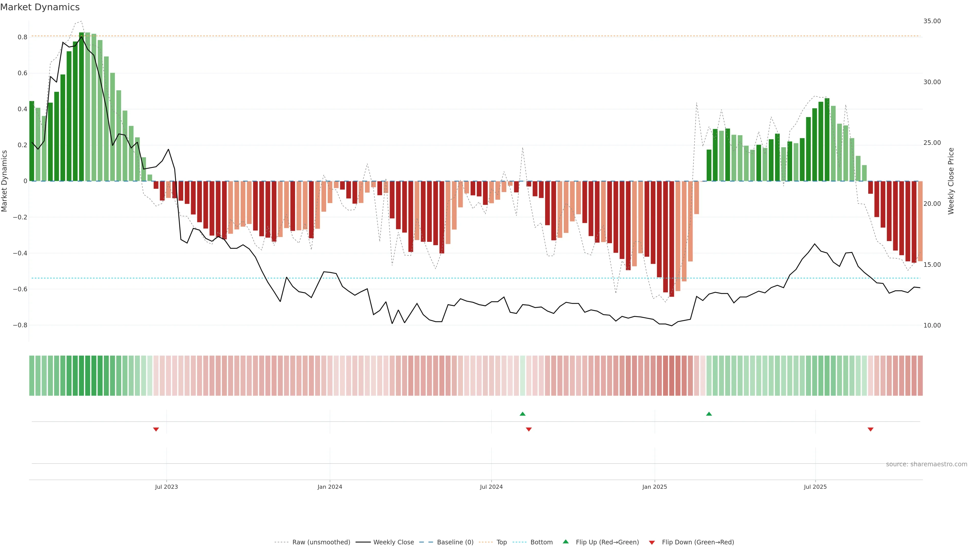Click the last red heatmap strip cell
The image size is (980, 551).
920,376
